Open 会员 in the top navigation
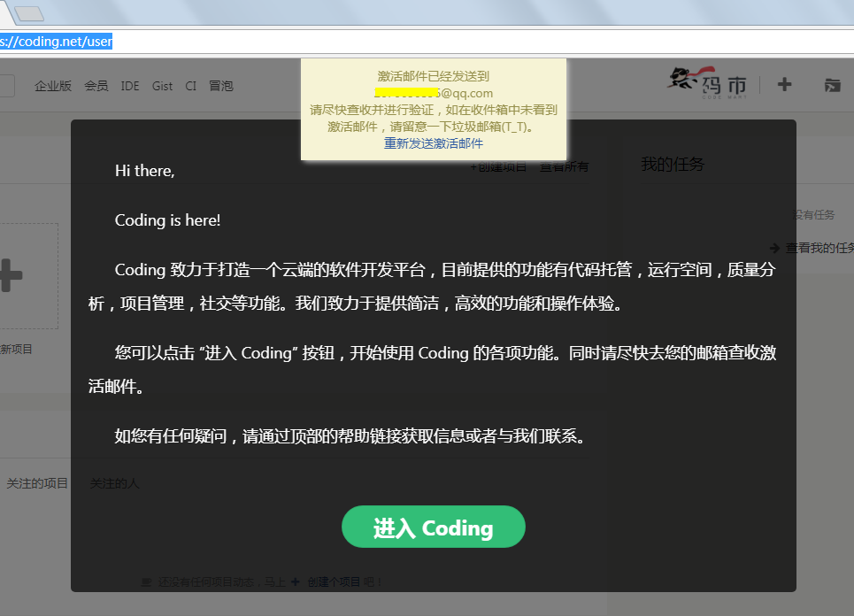 tap(96, 86)
